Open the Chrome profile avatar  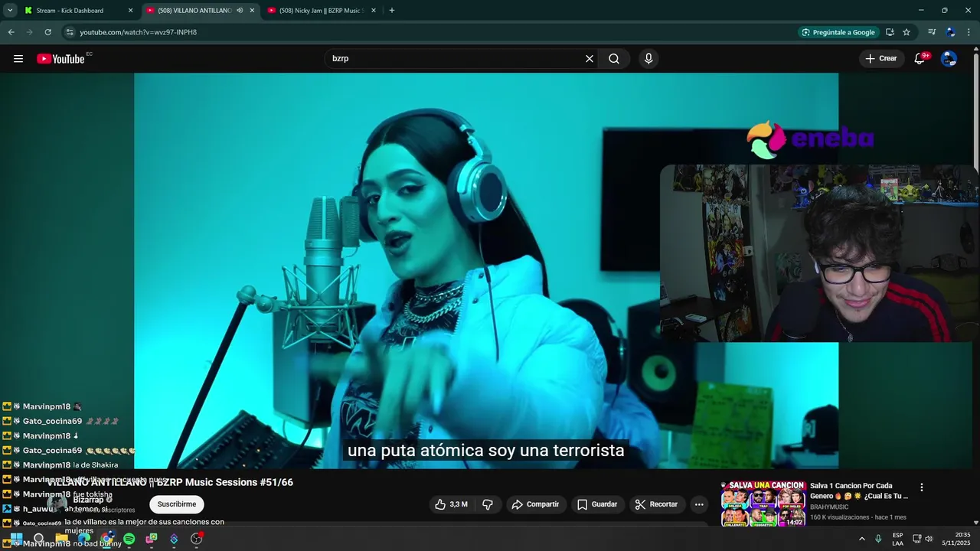[x=950, y=32]
